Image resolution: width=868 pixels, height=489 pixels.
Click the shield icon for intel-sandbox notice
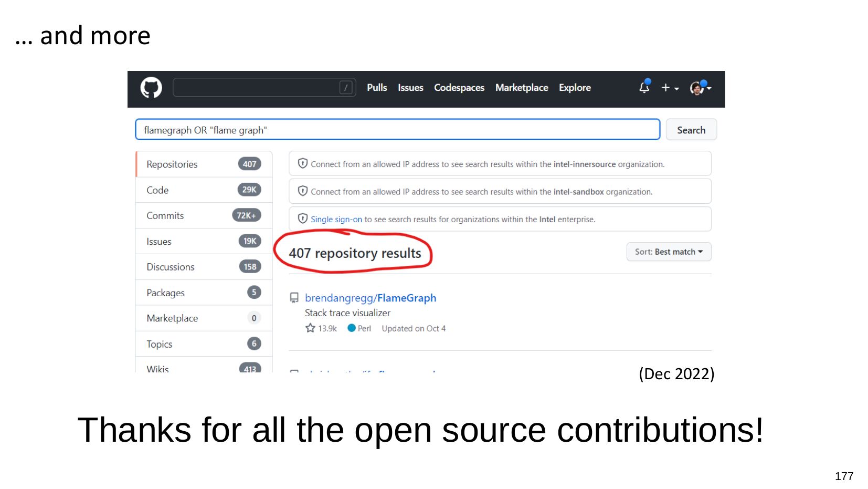pos(303,191)
